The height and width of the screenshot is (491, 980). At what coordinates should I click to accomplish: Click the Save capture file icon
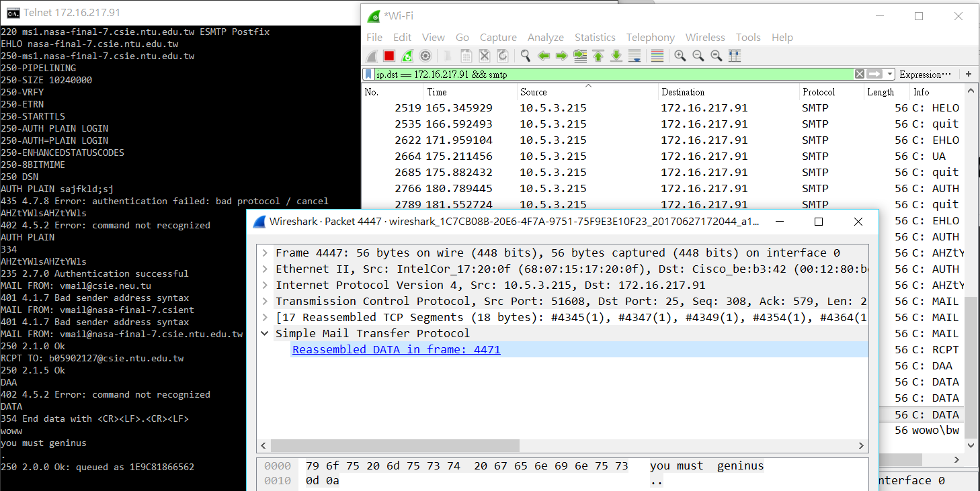(467, 56)
